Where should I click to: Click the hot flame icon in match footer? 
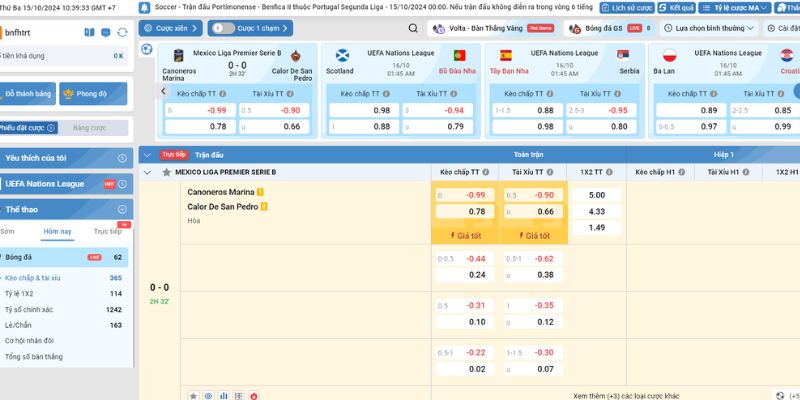(254, 395)
